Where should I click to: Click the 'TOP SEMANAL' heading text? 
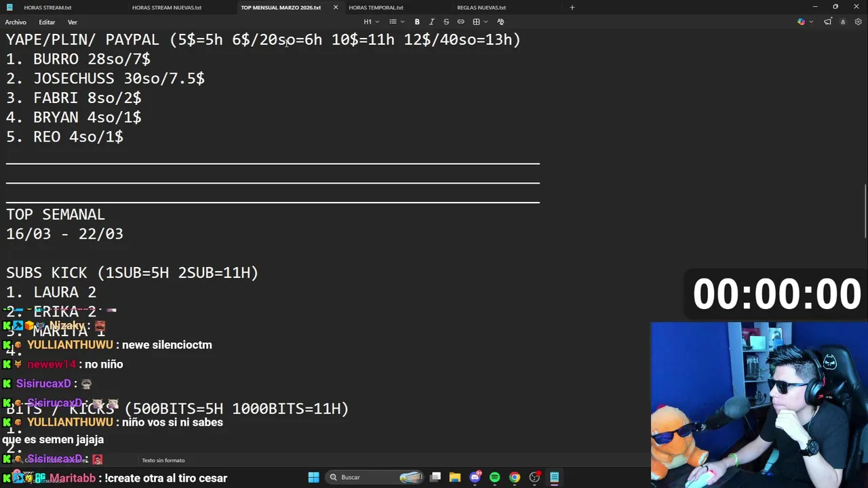point(56,215)
